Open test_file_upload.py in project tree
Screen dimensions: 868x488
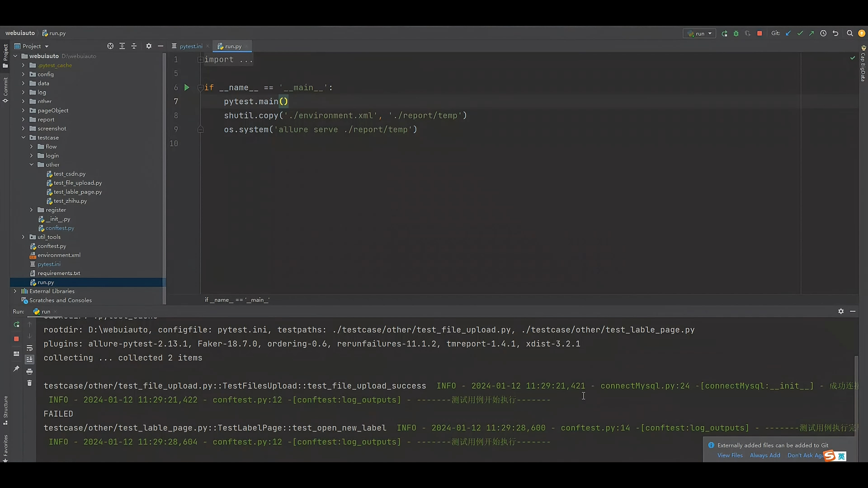pyautogui.click(x=78, y=183)
